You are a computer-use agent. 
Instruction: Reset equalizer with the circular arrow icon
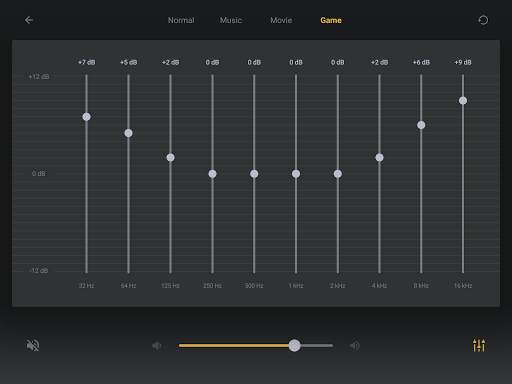(483, 20)
